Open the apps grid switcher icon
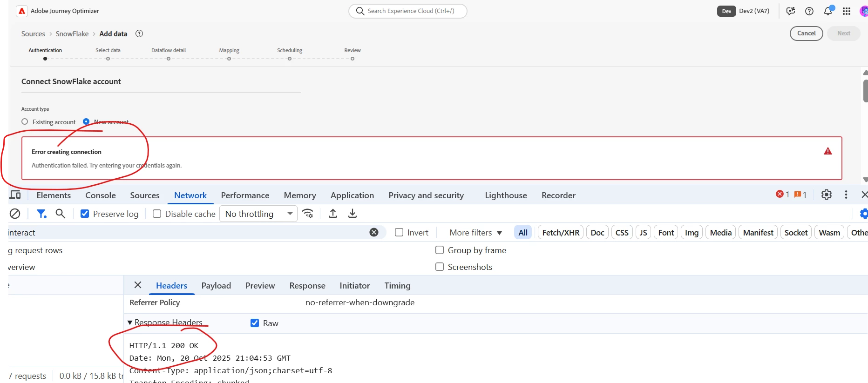The height and width of the screenshot is (383, 868). point(847,11)
